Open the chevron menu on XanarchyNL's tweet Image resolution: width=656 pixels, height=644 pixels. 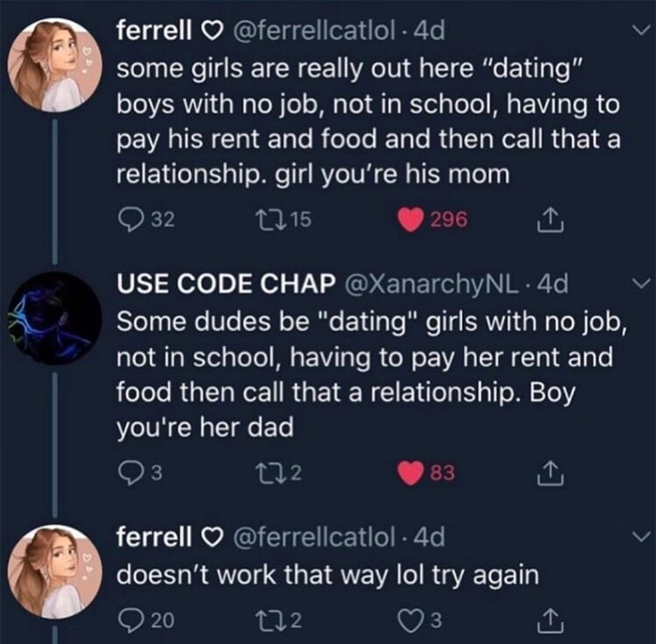pos(640,283)
